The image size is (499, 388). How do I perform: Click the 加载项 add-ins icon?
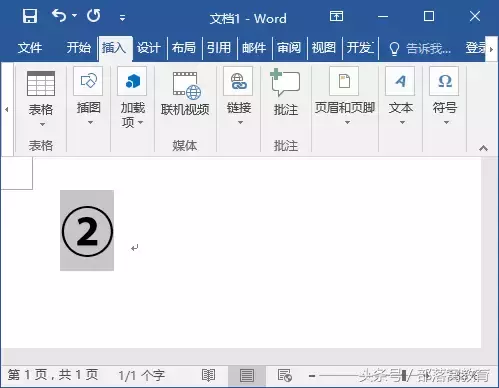coord(132,81)
